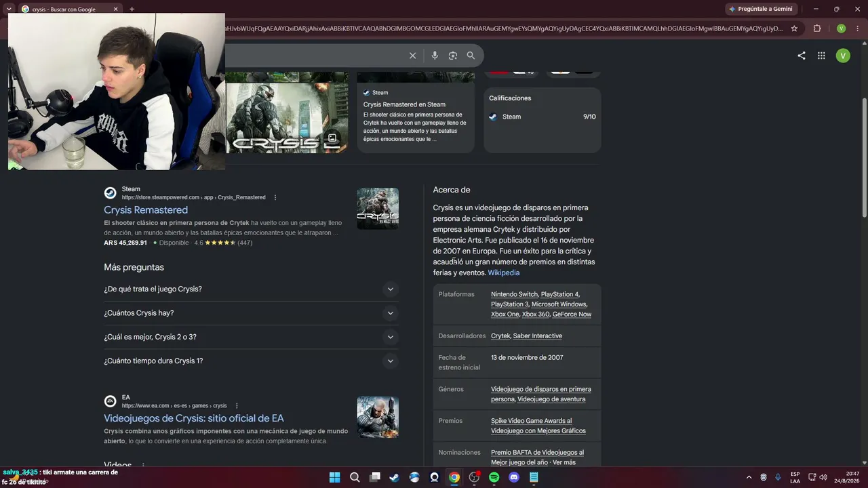Click the page vertical scrollbar
This screenshot has width=868, height=488.
[864, 157]
